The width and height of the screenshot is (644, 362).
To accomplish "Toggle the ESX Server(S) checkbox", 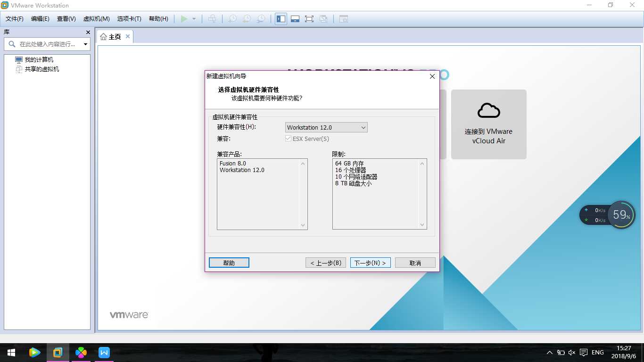I will tap(289, 139).
